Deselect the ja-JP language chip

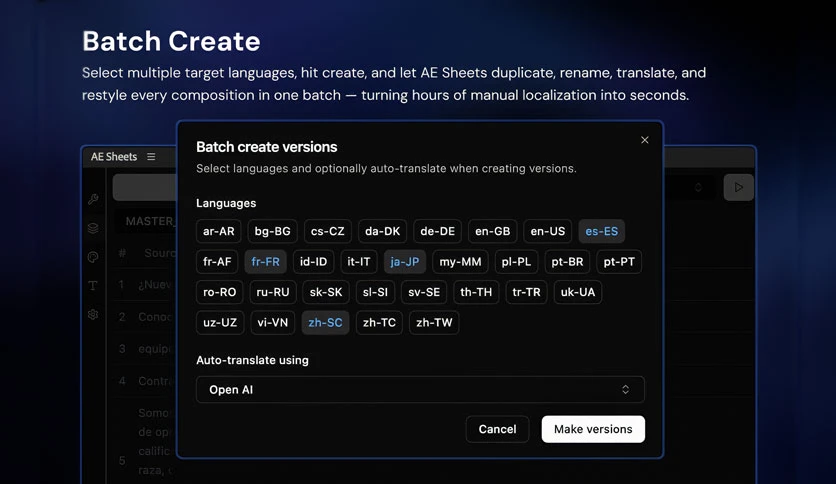405,262
